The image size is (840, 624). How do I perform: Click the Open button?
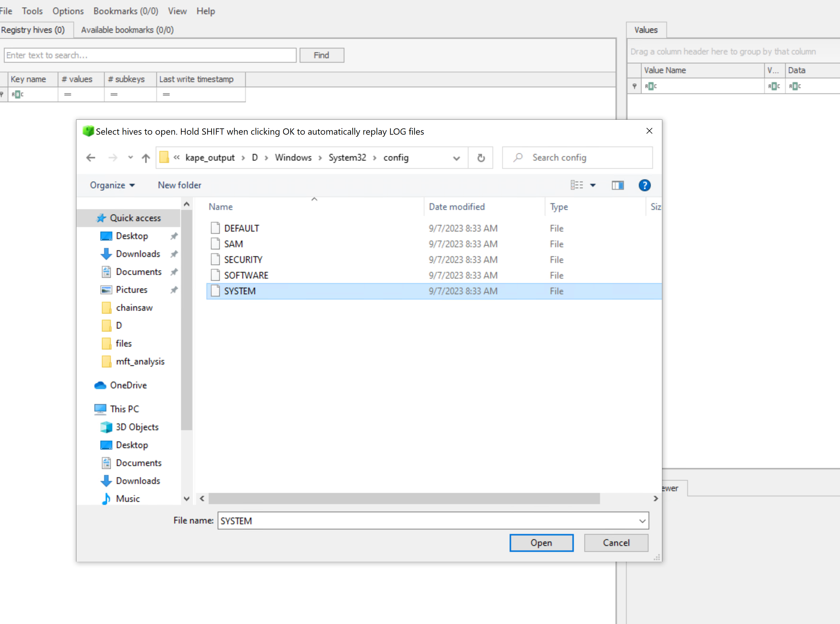541,543
